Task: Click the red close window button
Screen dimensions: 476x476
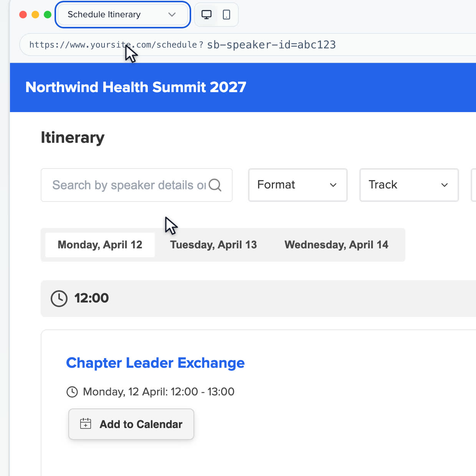Action: [23, 15]
